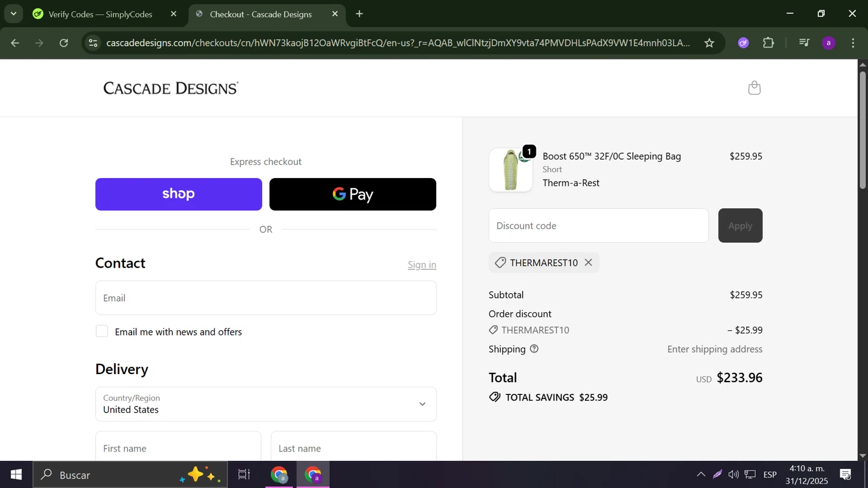Pay with Shop Pay express checkout
Screen dimensions: 868x488
[x=179, y=194]
